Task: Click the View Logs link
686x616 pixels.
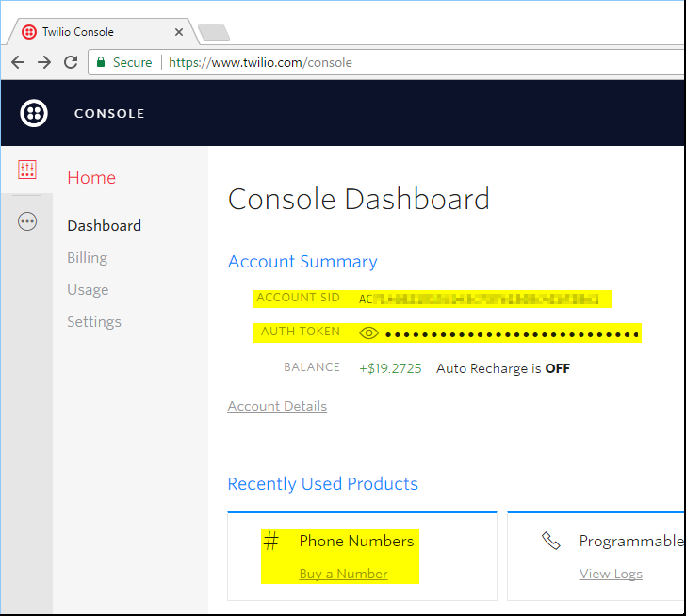Action: [611, 574]
